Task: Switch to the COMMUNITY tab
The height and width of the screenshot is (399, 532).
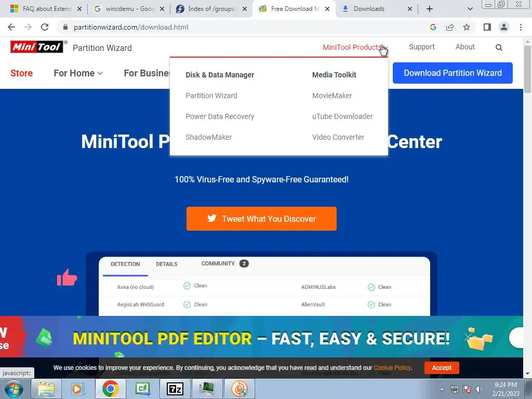Action: (225, 263)
